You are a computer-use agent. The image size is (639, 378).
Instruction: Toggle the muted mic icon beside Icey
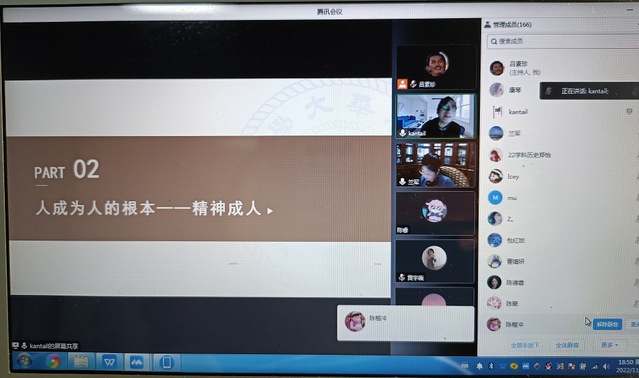pyautogui.click(x=637, y=176)
